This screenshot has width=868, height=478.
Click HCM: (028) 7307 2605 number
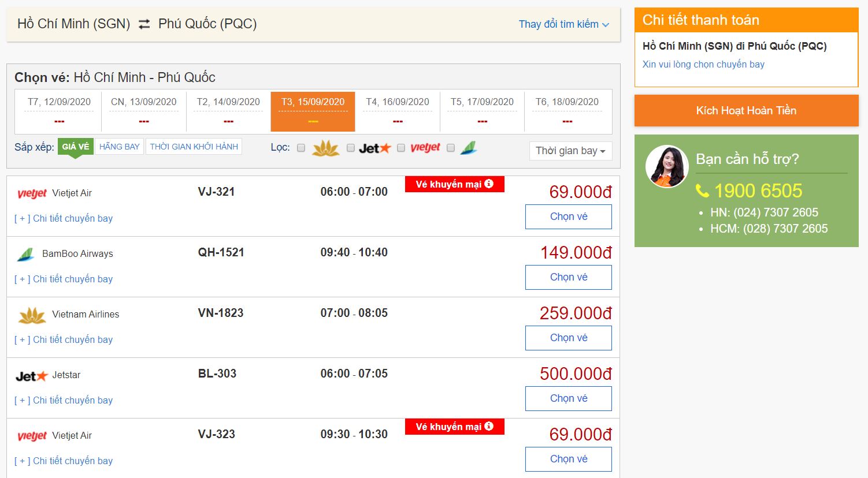click(769, 229)
